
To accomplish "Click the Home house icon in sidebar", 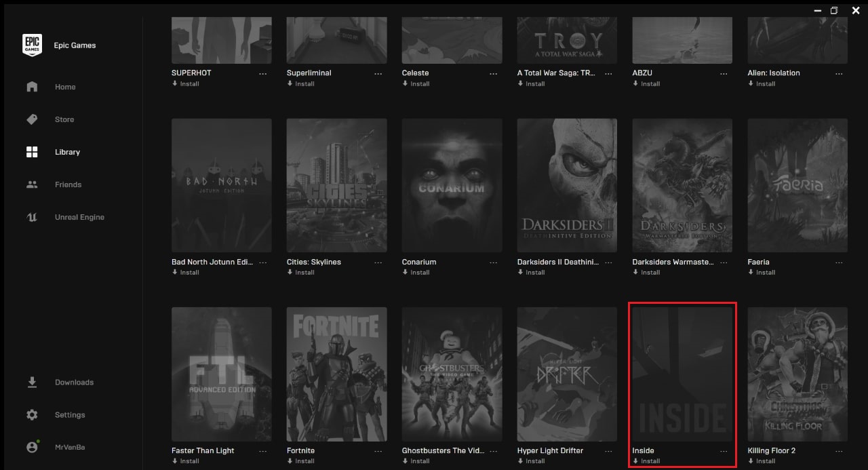I will (x=32, y=87).
